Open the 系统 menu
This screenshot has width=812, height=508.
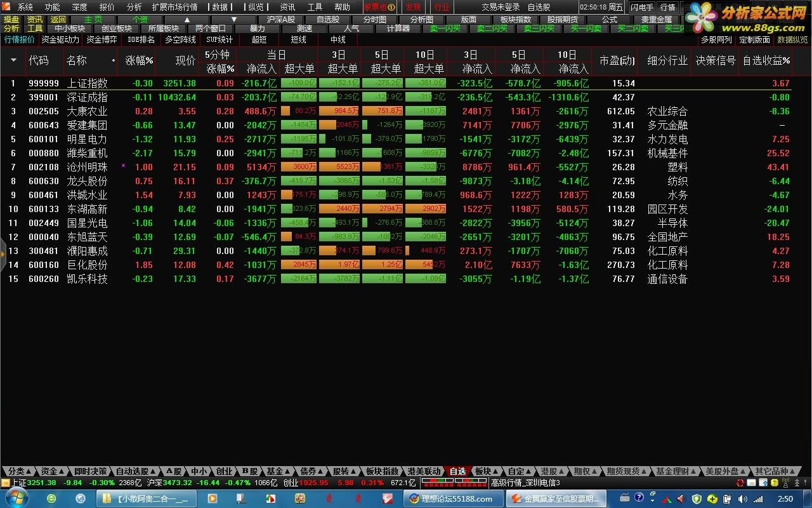coord(25,7)
